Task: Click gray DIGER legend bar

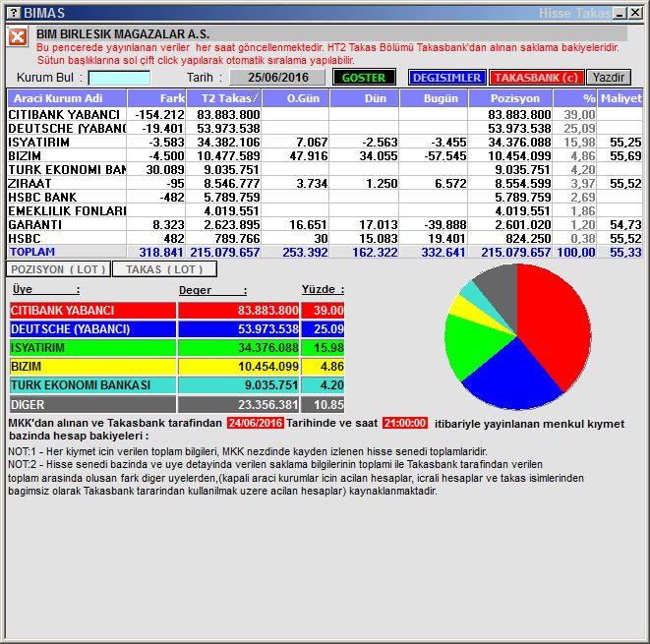Action: pos(92,404)
